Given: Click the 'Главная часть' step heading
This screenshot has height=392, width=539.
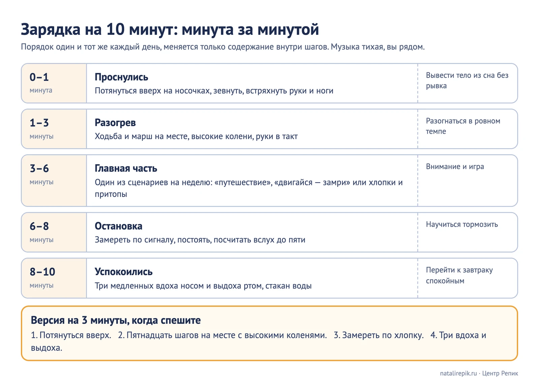Looking at the screenshot, I should pyautogui.click(x=126, y=168).
